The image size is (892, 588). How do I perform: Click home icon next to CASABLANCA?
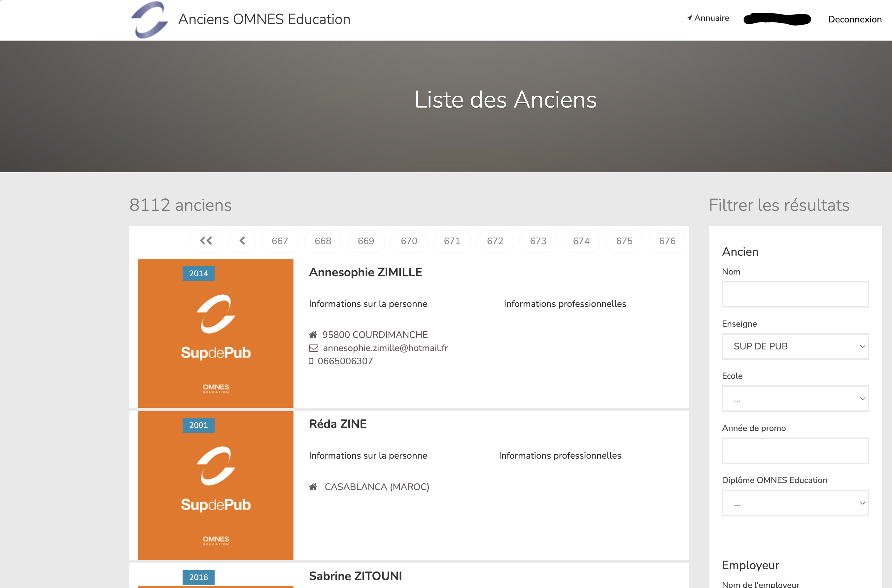click(x=313, y=487)
